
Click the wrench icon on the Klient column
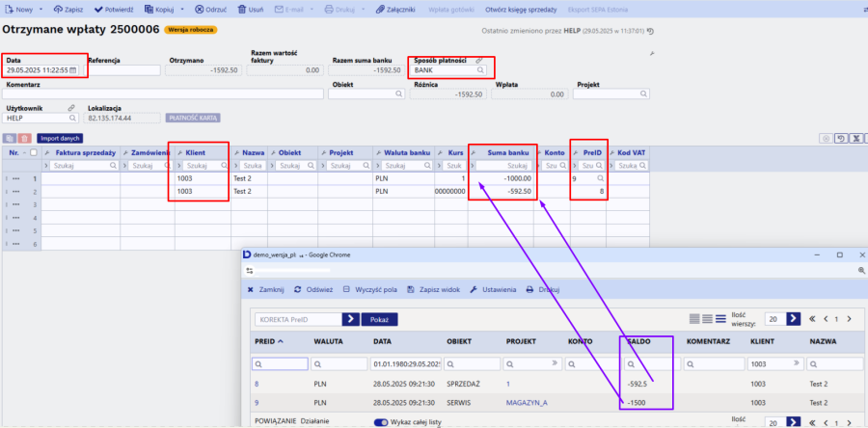[x=180, y=152]
